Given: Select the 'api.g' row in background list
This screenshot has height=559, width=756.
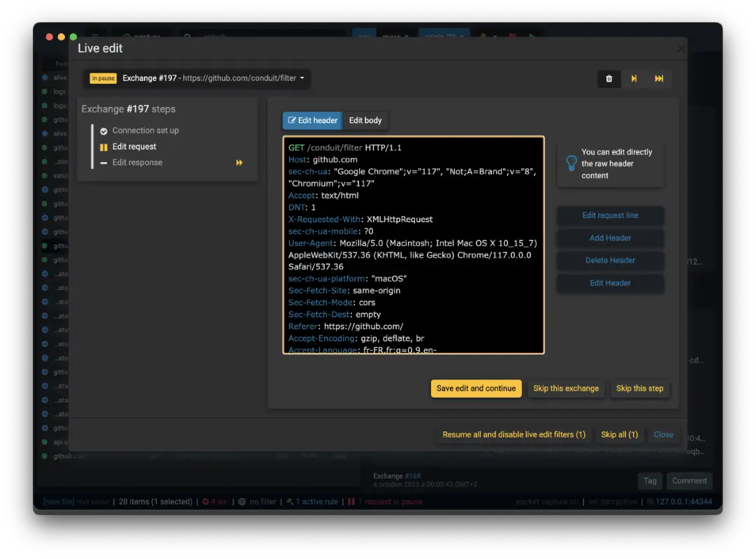Looking at the screenshot, I should pyautogui.click(x=55, y=442).
